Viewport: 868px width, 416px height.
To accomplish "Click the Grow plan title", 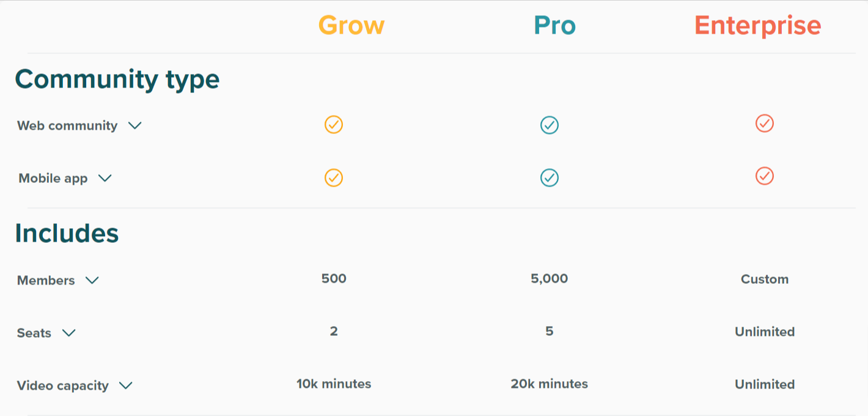I will click(x=351, y=25).
